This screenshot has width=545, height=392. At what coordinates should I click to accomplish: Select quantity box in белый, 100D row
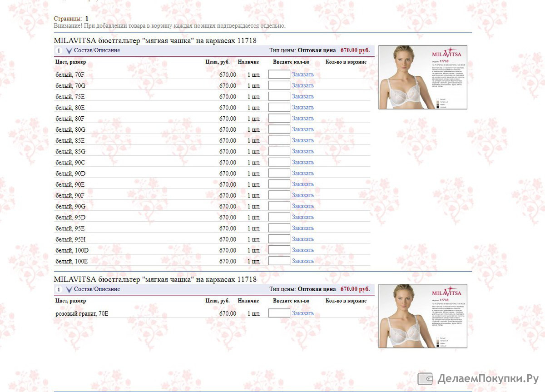click(279, 250)
